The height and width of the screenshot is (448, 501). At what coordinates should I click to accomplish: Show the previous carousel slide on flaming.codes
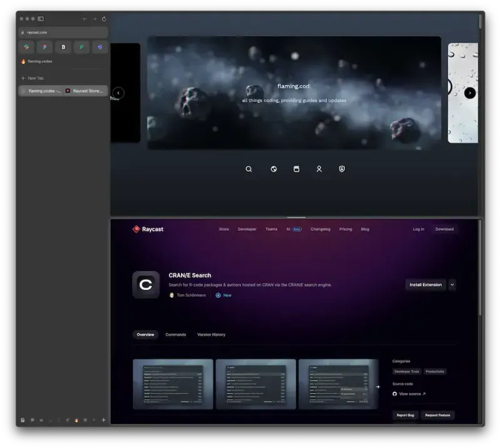coord(118,93)
